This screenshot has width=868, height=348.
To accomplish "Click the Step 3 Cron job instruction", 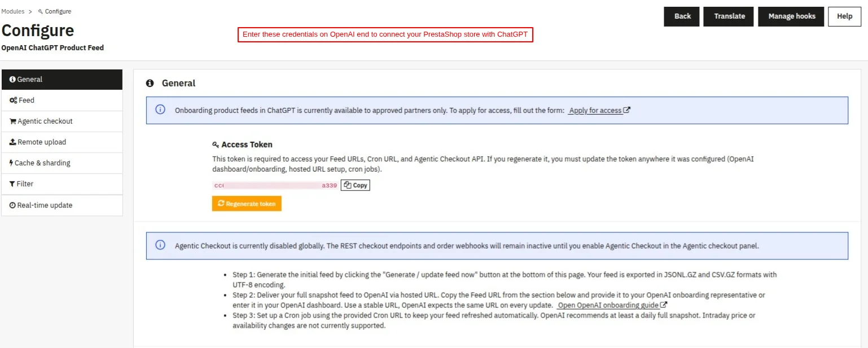I will click(x=494, y=320).
